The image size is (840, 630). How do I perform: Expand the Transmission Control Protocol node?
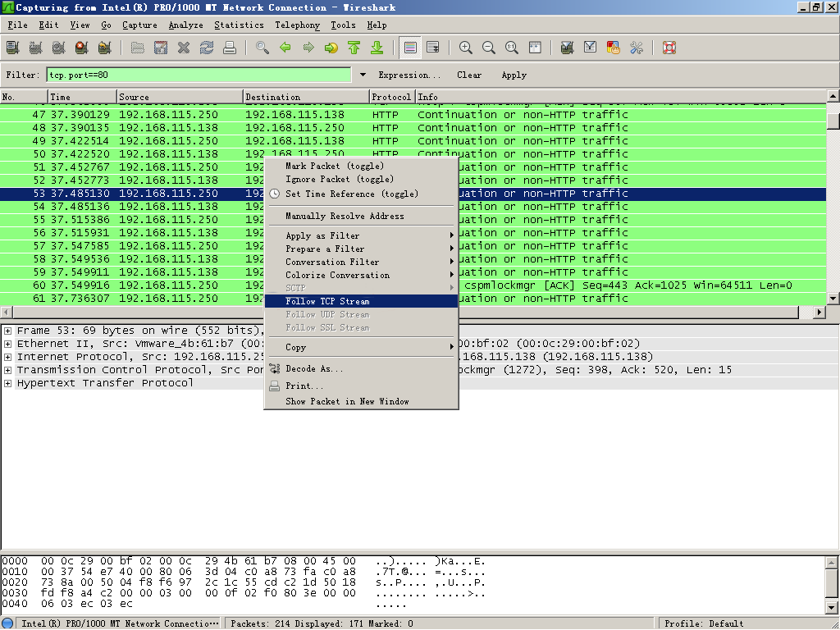point(7,370)
